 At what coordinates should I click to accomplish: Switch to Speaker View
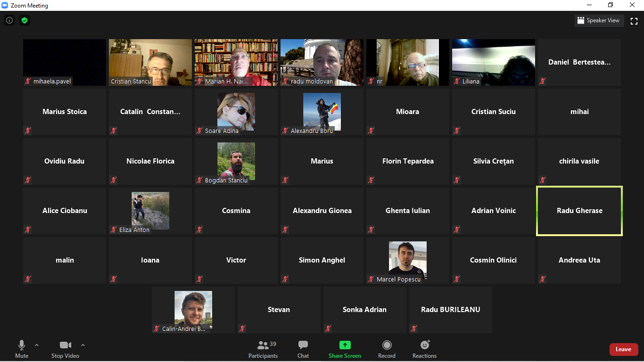click(x=599, y=21)
